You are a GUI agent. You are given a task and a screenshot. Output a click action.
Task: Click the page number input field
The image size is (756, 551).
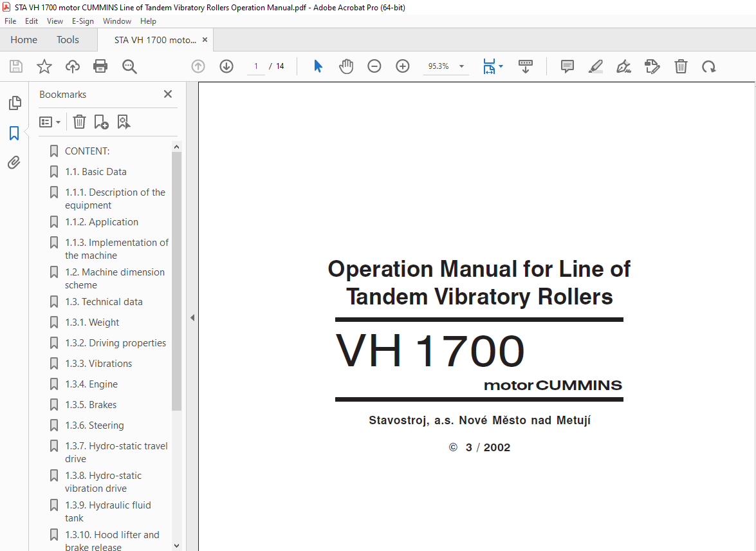[x=256, y=66]
